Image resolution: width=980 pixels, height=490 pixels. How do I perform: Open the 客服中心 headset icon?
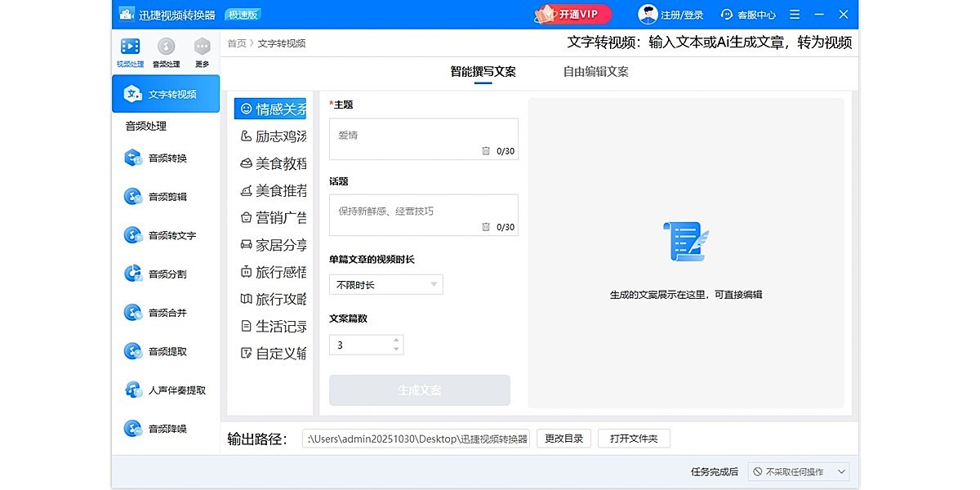pyautogui.click(x=726, y=14)
